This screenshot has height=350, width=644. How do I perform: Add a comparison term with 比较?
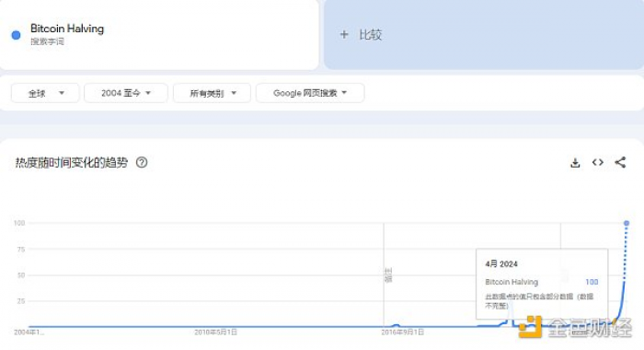click(371, 35)
